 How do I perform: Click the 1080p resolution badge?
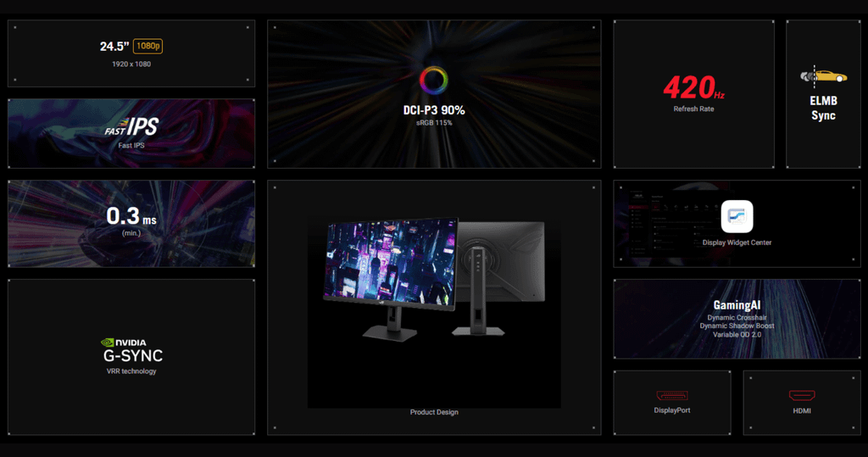pos(147,46)
